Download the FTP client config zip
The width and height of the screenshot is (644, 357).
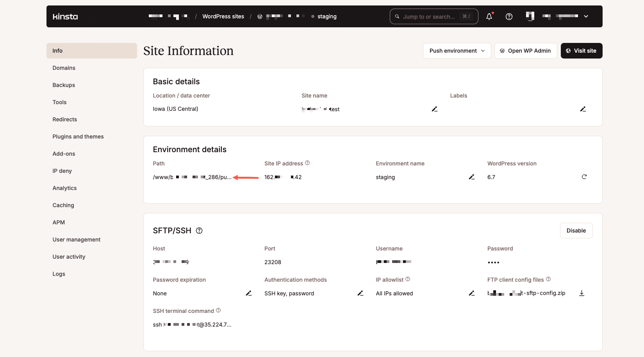click(x=582, y=293)
